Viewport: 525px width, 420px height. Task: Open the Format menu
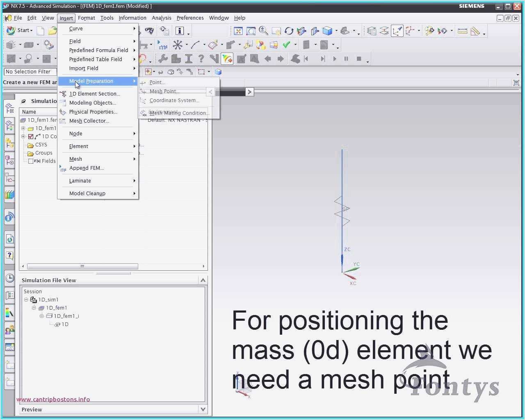pos(86,18)
